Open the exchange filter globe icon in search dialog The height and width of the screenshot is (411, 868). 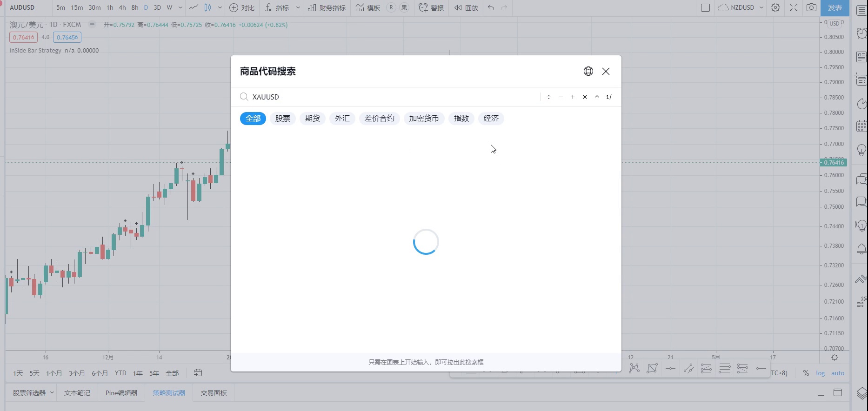coord(588,71)
